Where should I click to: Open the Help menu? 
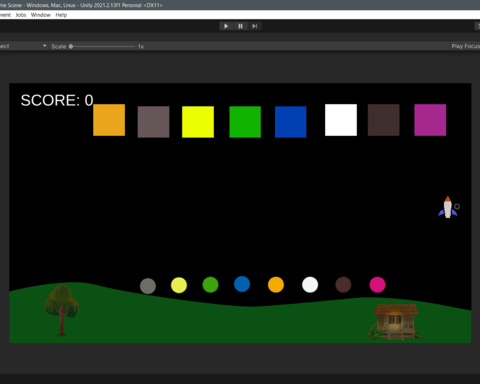61,15
